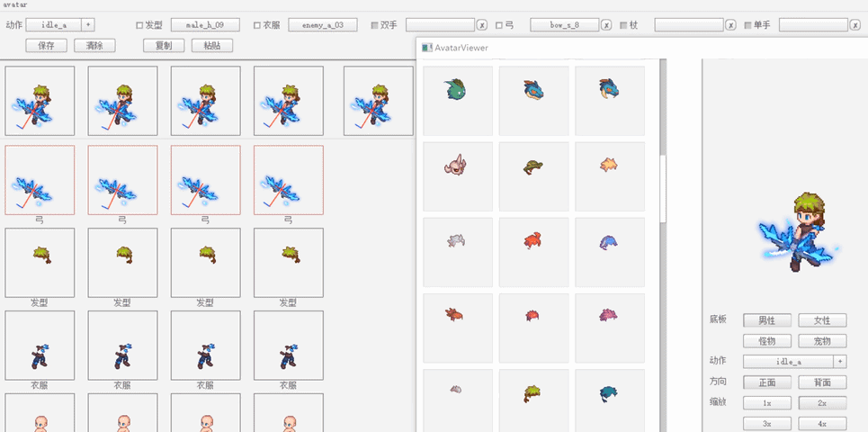Pick the purple-blue hair item

pyautogui.click(x=610, y=253)
